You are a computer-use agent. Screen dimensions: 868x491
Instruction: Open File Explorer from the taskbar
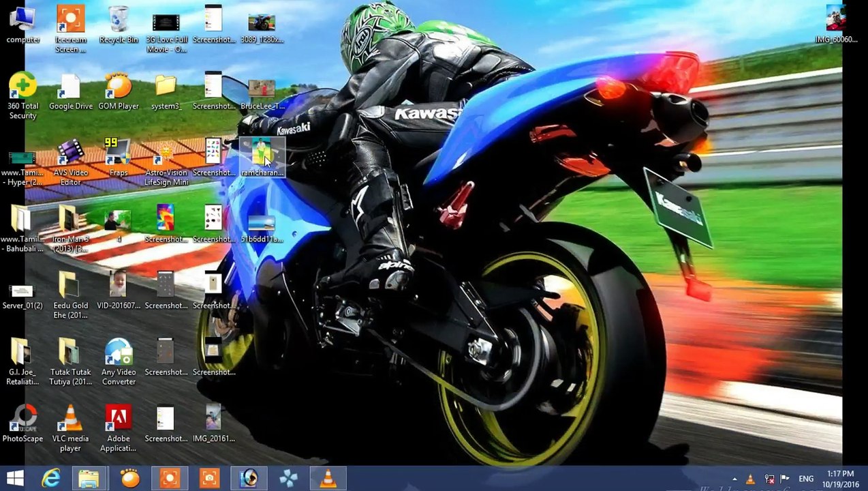(89, 479)
